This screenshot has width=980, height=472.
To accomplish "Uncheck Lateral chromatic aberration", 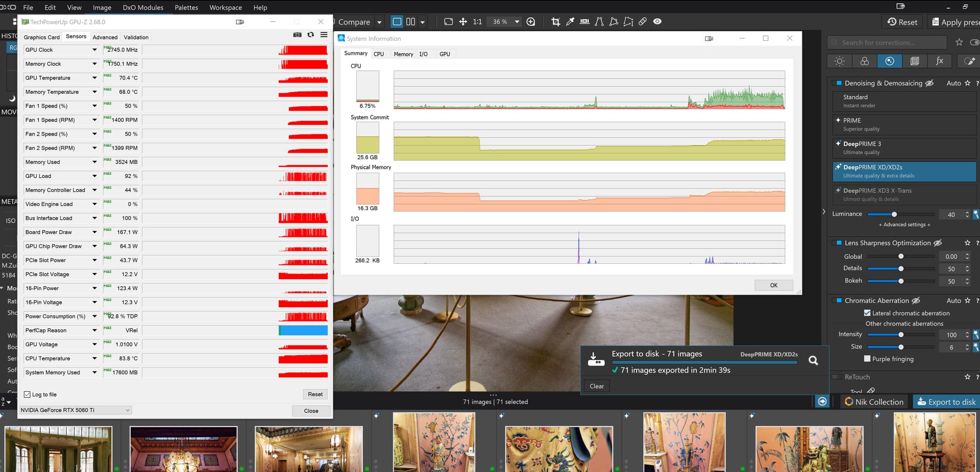I will pos(867,313).
